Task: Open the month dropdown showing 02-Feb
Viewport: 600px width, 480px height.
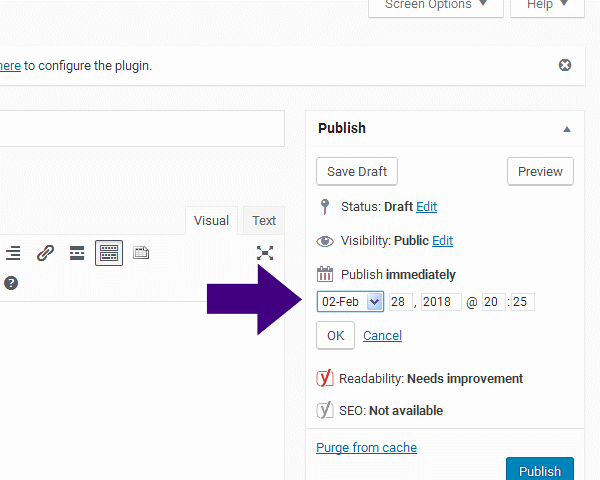Action: click(350, 301)
